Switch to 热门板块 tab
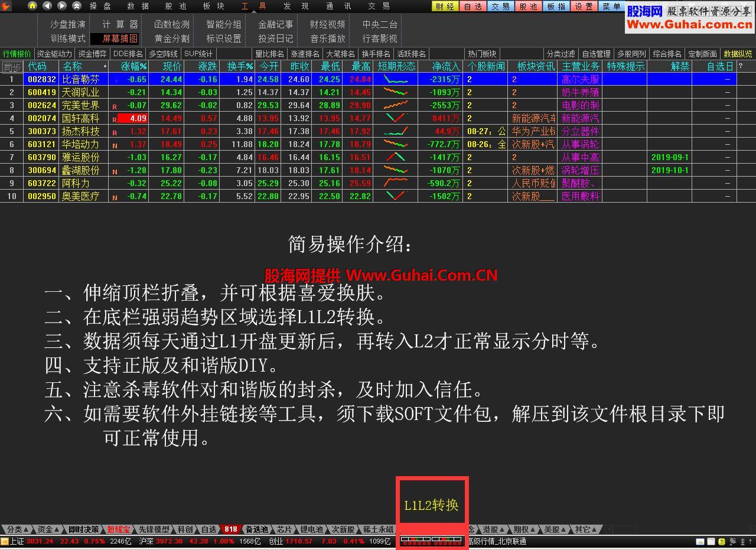 [483, 54]
